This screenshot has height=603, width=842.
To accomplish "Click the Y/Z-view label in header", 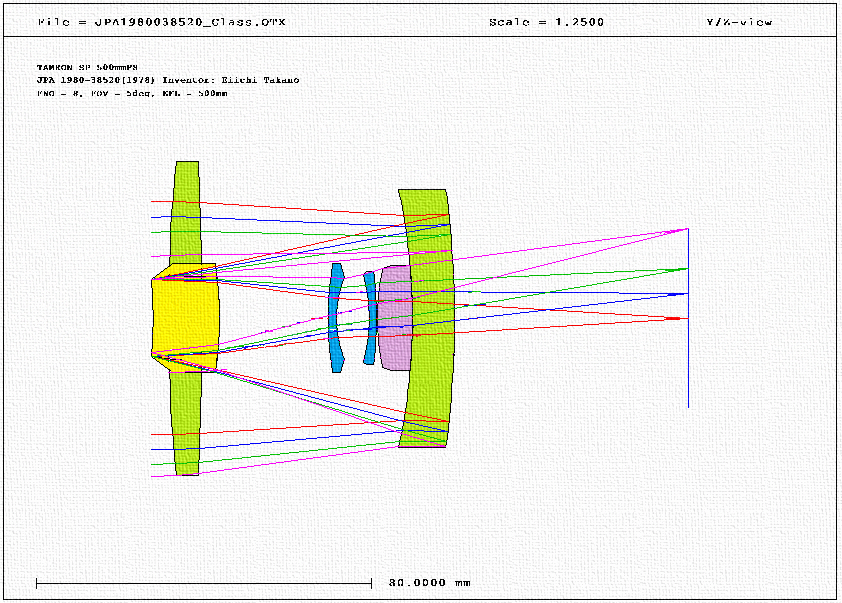I will [739, 22].
